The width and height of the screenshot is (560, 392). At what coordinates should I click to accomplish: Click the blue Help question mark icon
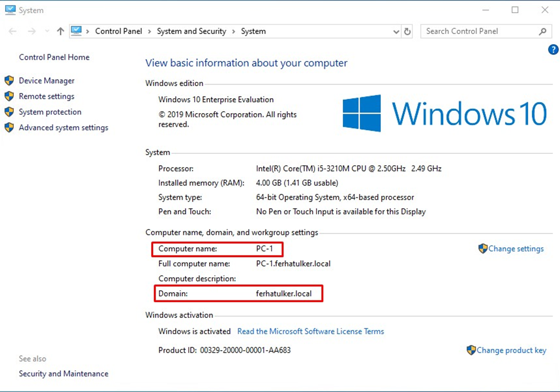tap(553, 50)
